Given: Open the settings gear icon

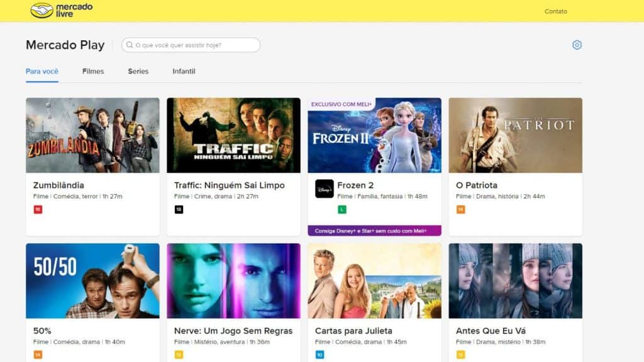Looking at the screenshot, I should click(577, 45).
